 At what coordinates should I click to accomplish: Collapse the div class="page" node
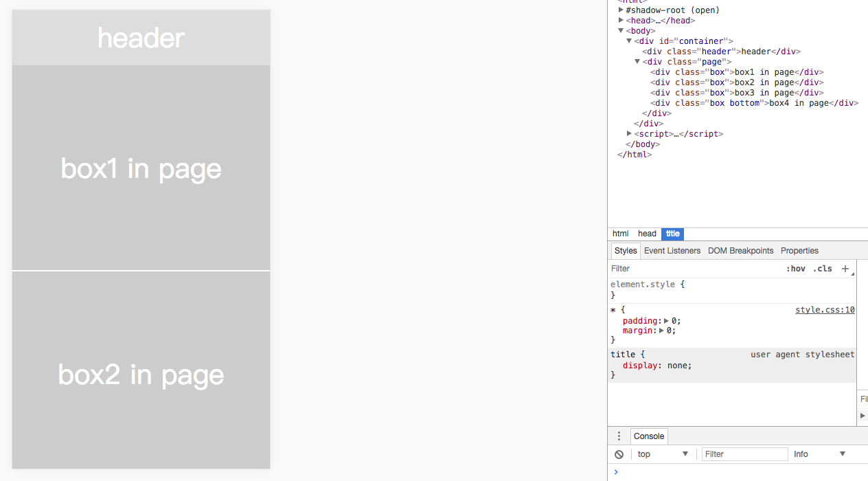[x=637, y=62]
